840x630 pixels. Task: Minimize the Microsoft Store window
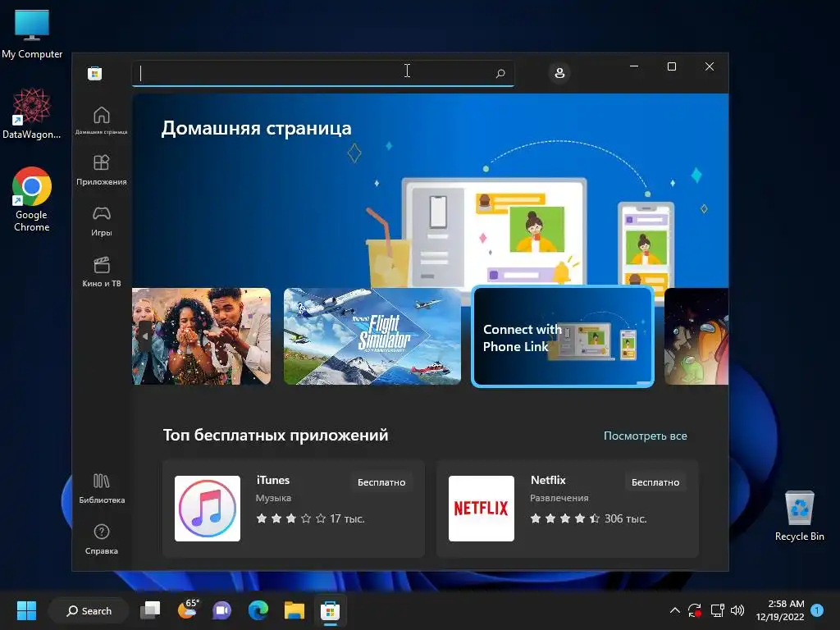(634, 66)
